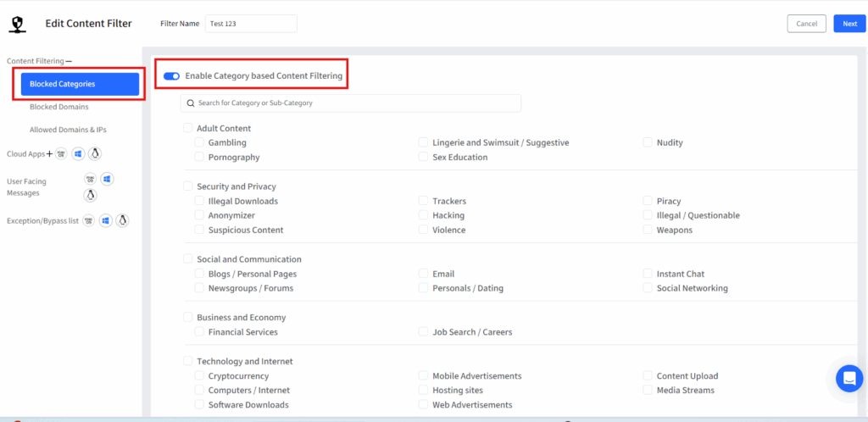Click the category search field
Screen dimensions: 868x422
click(x=351, y=103)
